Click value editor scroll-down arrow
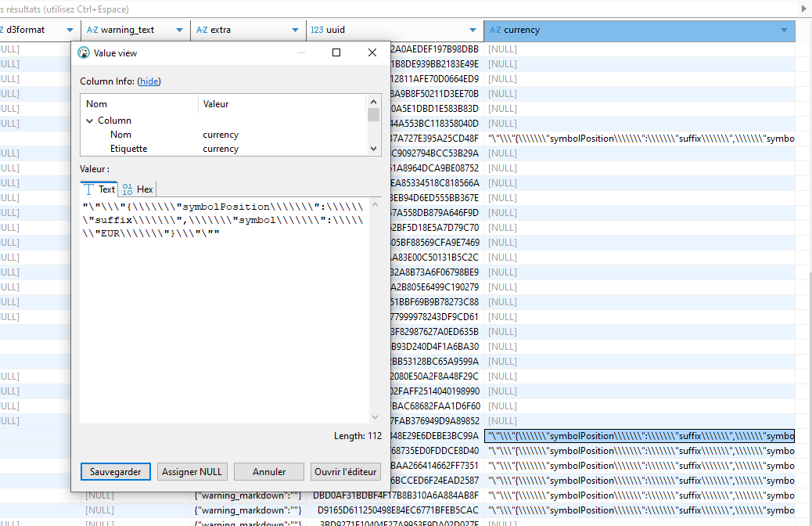The width and height of the screenshot is (812, 526). point(375,417)
